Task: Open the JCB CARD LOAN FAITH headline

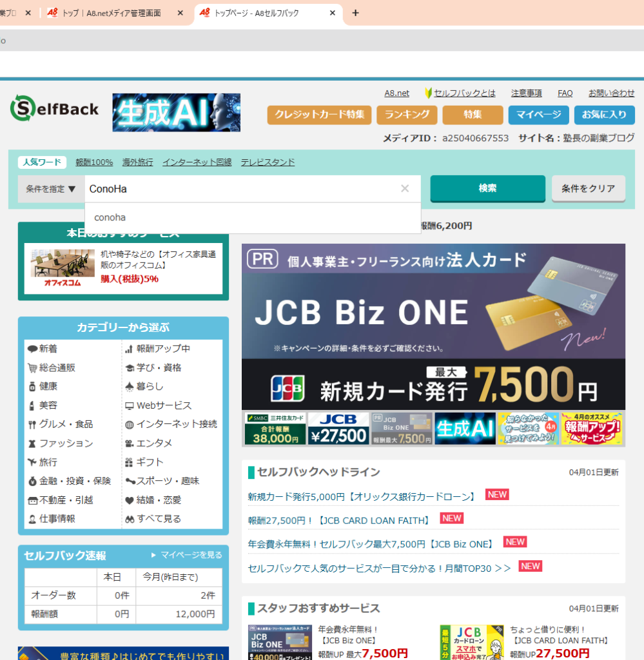Action: (339, 520)
